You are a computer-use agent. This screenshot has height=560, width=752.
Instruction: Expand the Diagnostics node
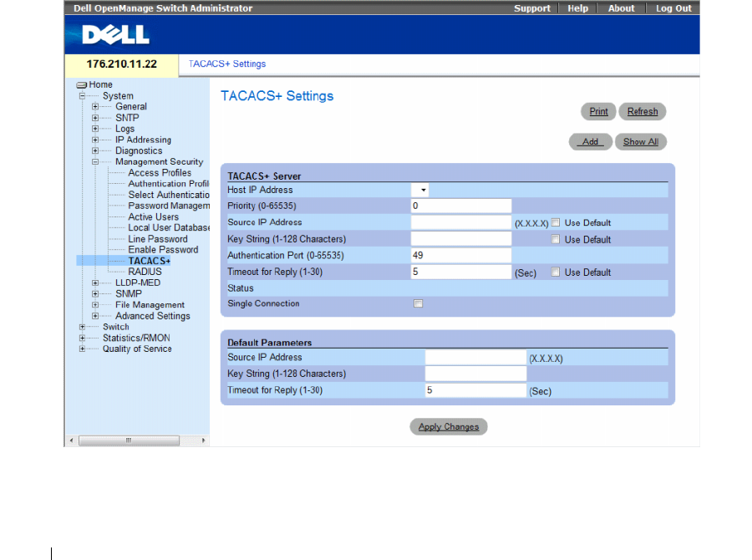[95, 150]
